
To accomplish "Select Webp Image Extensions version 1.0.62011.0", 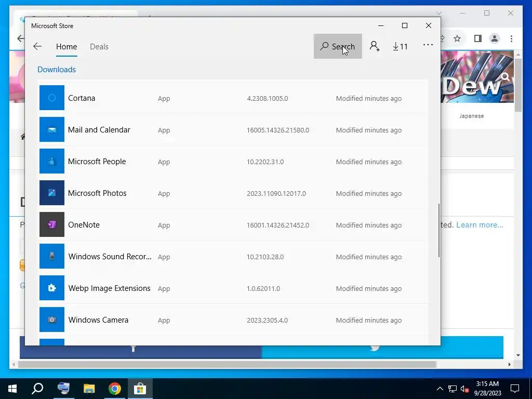I will [x=263, y=289].
